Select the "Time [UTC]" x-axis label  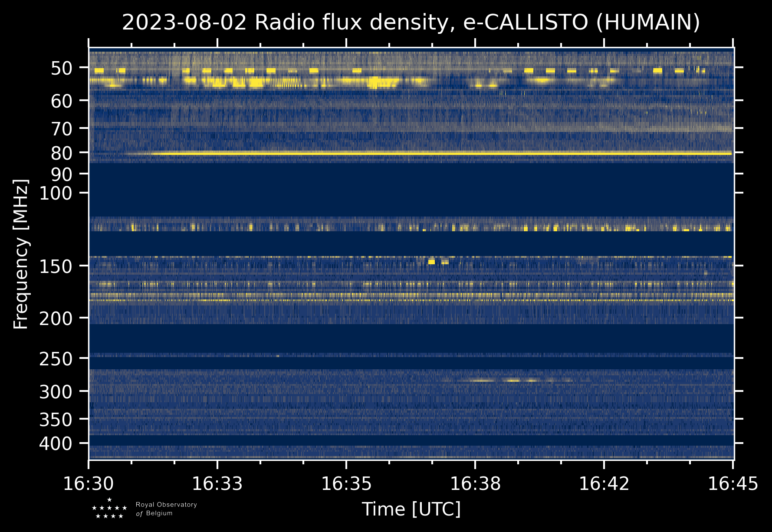point(411,509)
